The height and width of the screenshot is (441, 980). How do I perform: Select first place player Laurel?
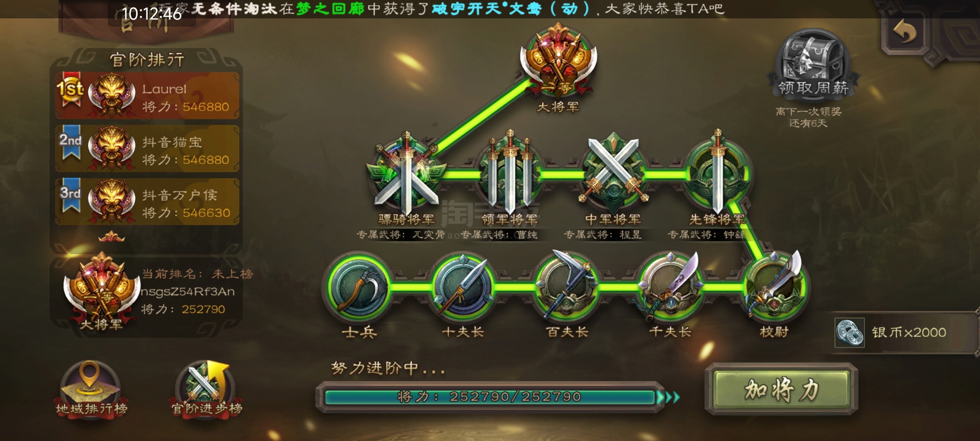[x=147, y=95]
